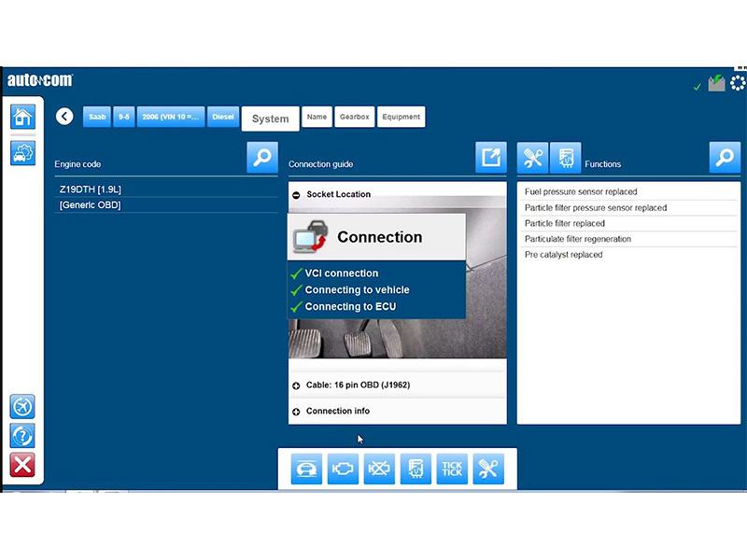
Task: Choose the [Generic OBD] entry
Action: [166, 205]
